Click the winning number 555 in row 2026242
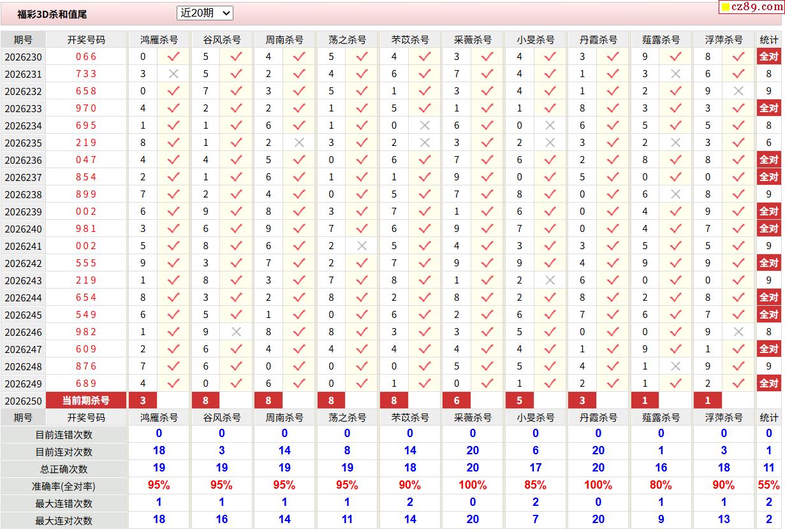The height and width of the screenshot is (532, 785). [x=85, y=263]
